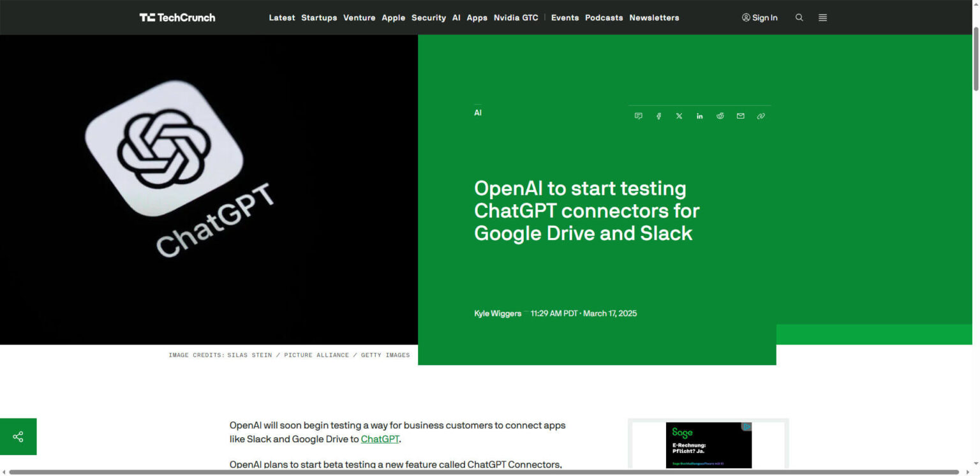
Task: Copy the article link icon
Action: [761, 115]
